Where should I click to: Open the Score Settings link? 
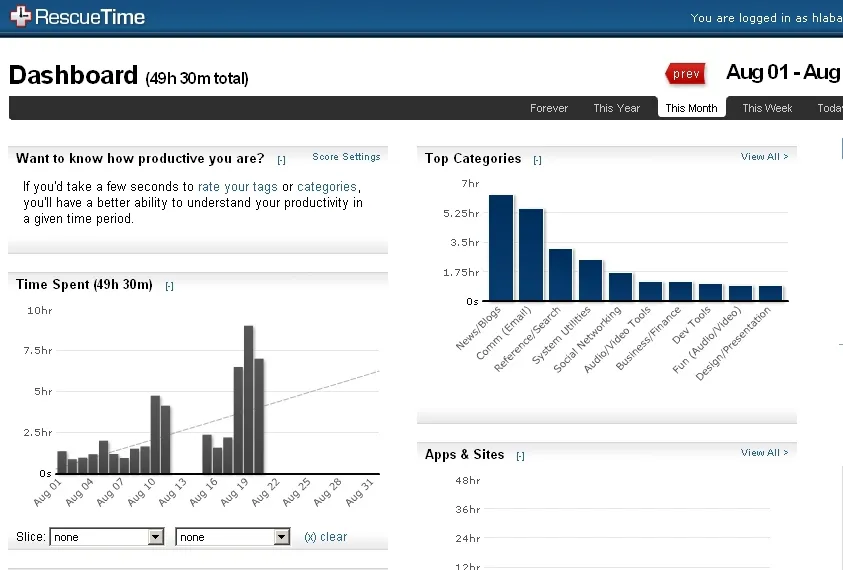346,156
